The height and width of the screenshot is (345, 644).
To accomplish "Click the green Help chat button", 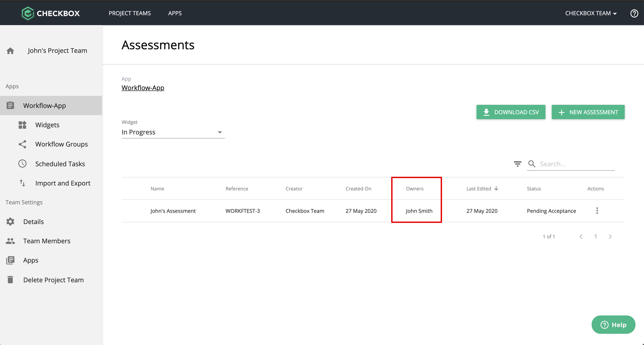I will 613,324.
